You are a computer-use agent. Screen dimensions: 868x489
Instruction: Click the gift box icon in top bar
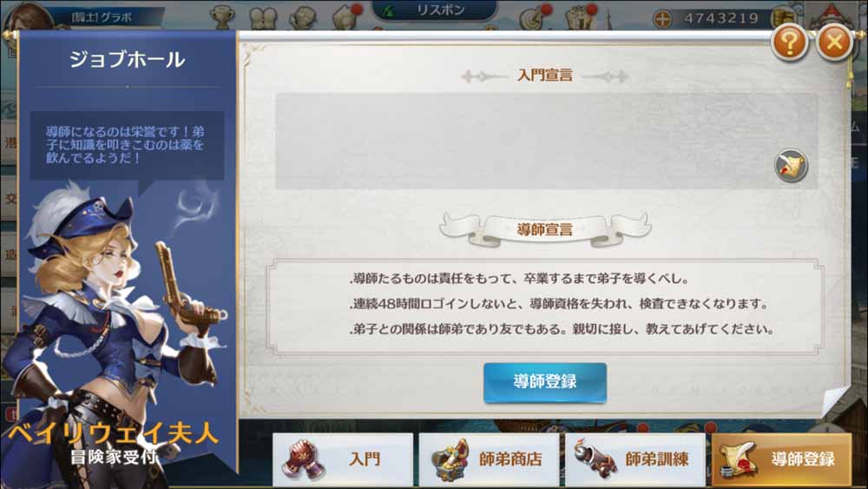click(580, 17)
